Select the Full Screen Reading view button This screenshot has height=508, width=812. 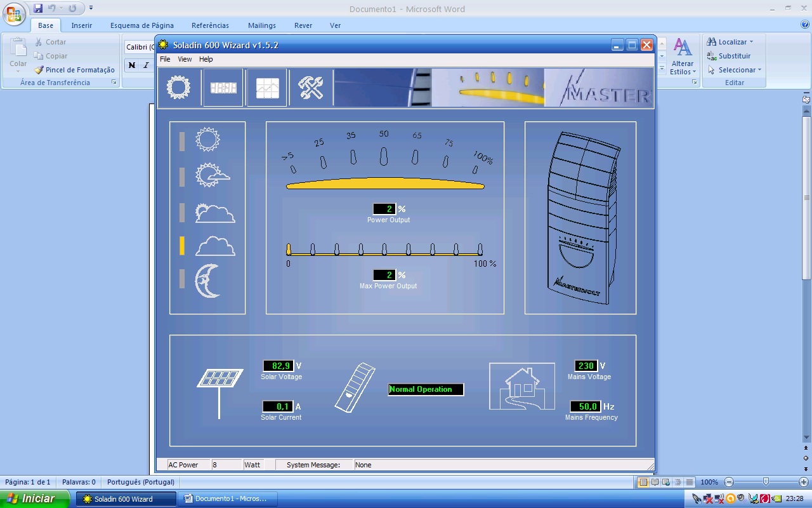[655, 483]
